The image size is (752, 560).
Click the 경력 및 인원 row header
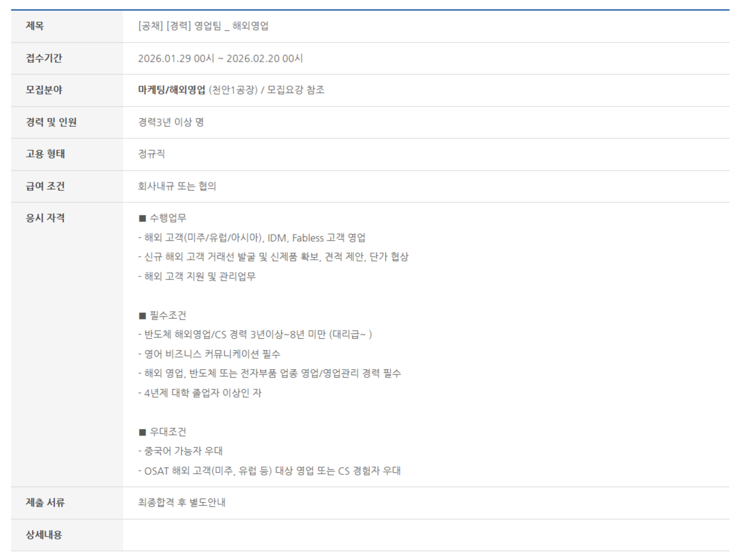51,122
